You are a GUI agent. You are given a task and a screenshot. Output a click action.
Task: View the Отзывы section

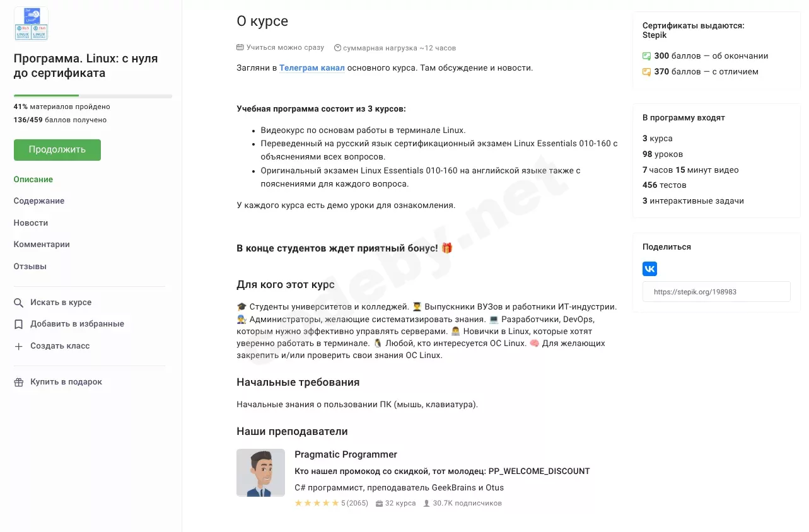[x=30, y=267]
